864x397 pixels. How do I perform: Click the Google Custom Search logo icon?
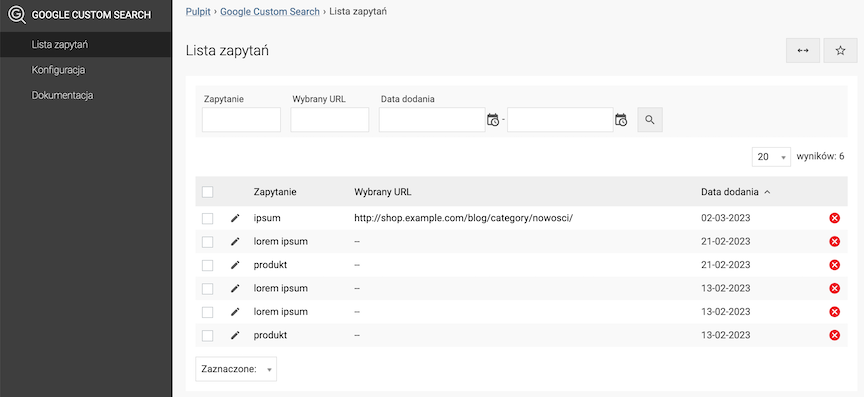[x=17, y=15]
